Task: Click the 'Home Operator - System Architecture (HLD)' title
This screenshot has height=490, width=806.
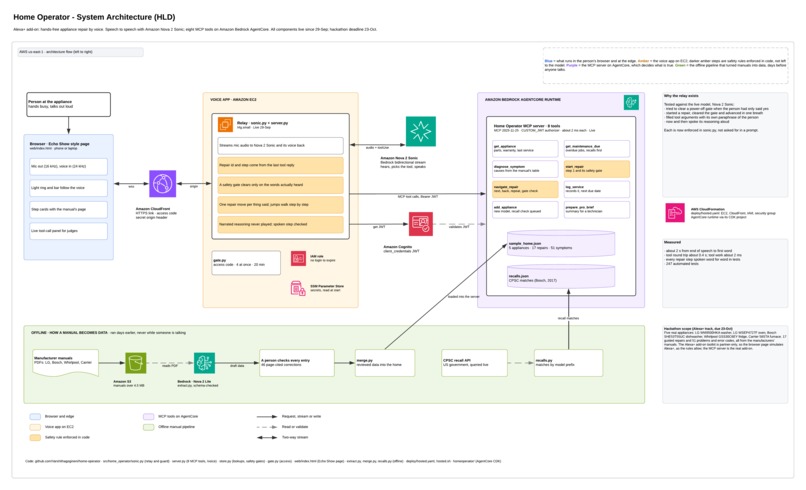Action: pos(94,17)
